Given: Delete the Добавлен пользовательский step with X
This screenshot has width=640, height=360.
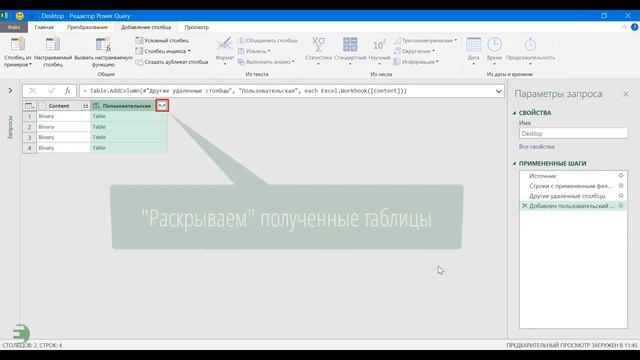Looking at the screenshot, I should (524, 206).
